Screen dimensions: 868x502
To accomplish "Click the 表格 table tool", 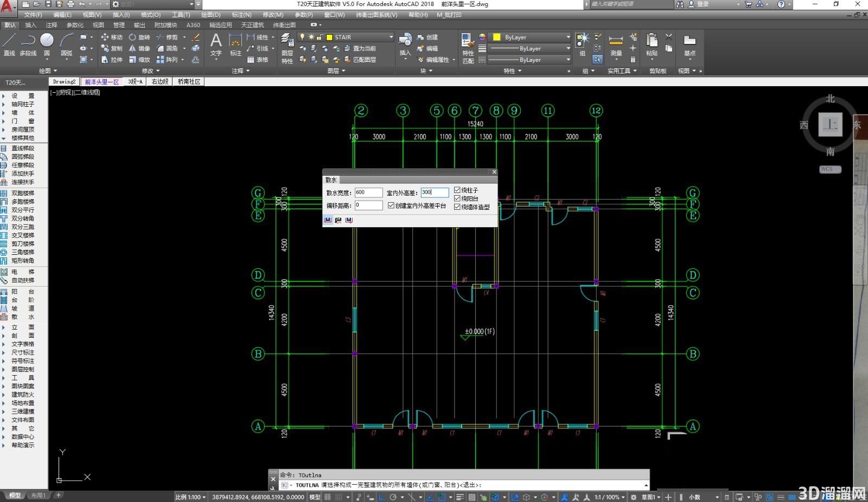I will click(x=258, y=60).
